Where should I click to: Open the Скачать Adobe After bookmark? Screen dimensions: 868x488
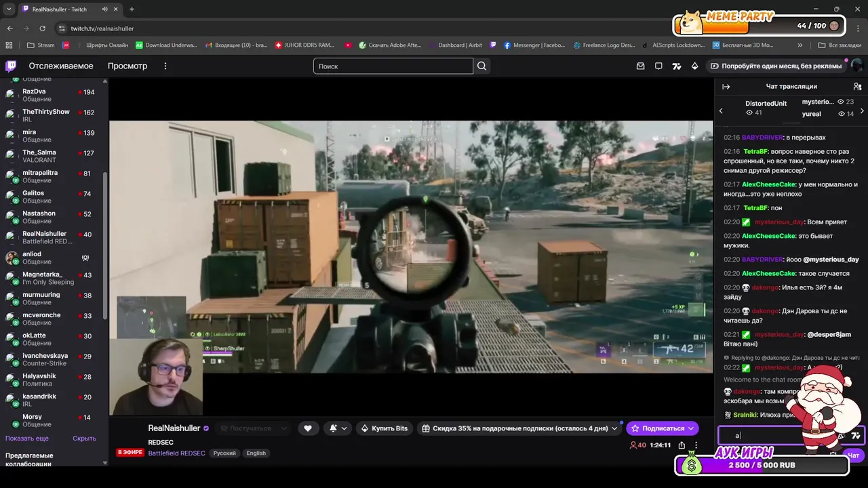point(390,45)
